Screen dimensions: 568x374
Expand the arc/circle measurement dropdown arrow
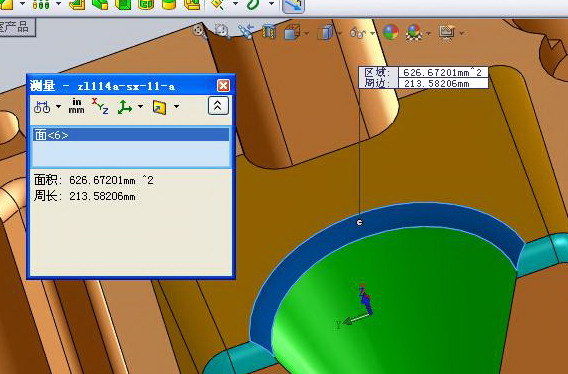pyautogui.click(x=58, y=107)
